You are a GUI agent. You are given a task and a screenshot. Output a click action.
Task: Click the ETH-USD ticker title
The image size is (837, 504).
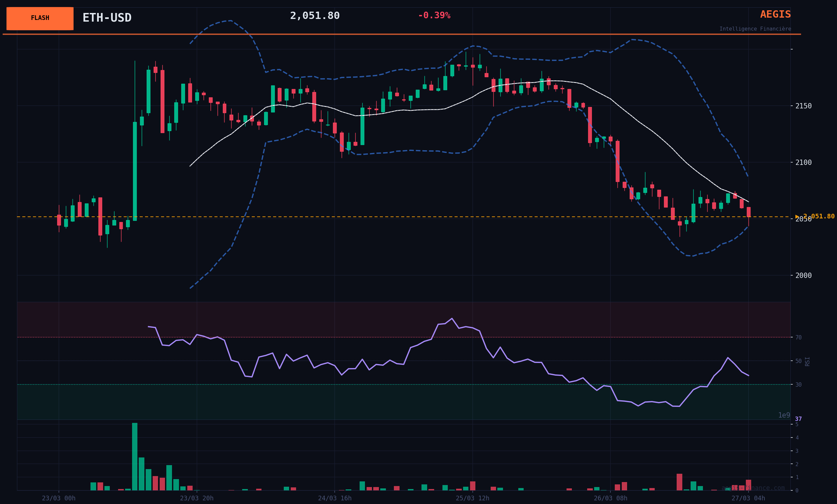click(107, 18)
